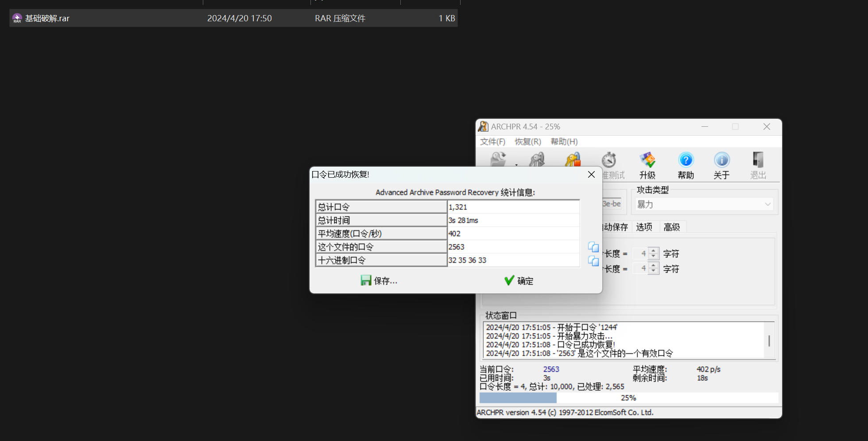Click the 剩余时间 value 18s
Image resolution: width=868 pixels, height=441 pixels.
[702, 378]
